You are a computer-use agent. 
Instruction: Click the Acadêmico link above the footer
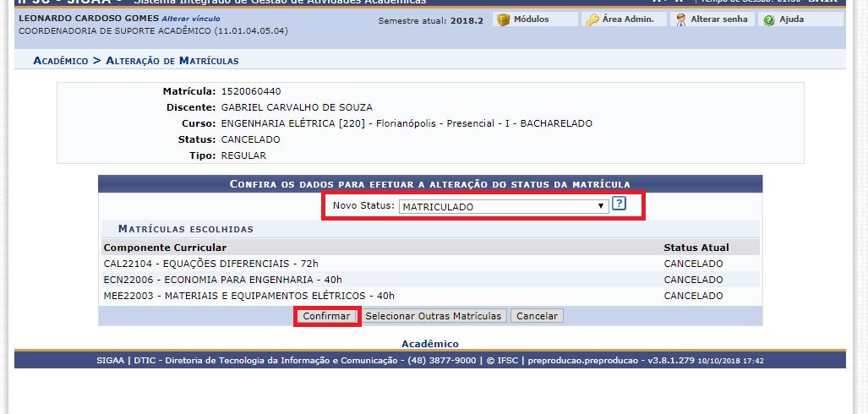coord(429,344)
